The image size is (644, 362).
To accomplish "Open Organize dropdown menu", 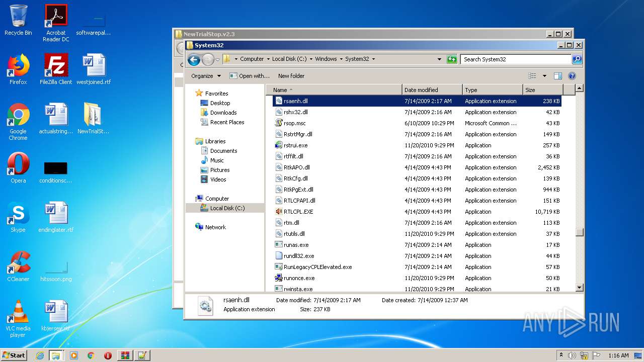I will point(206,76).
